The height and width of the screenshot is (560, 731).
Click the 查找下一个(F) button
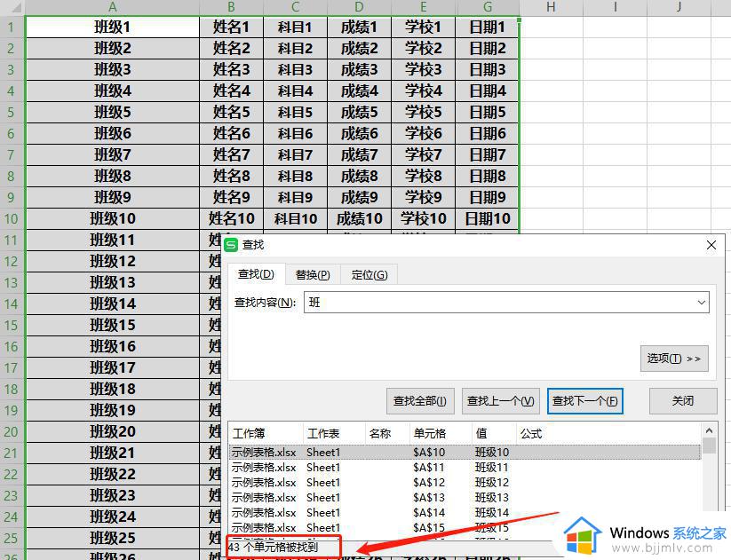[585, 401]
